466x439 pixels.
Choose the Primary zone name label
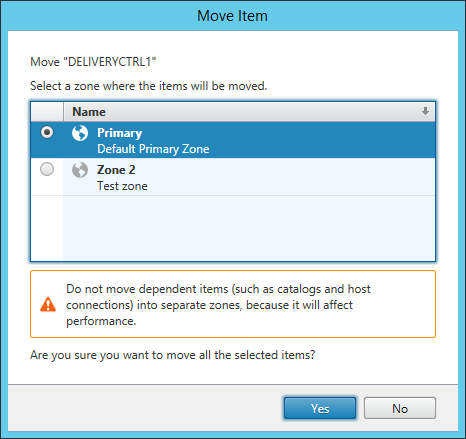pyautogui.click(x=120, y=133)
